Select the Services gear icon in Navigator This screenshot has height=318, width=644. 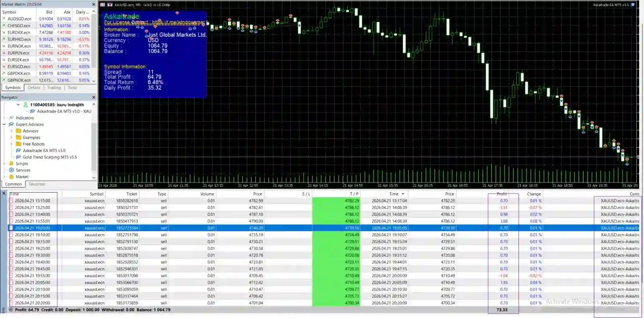(11, 170)
